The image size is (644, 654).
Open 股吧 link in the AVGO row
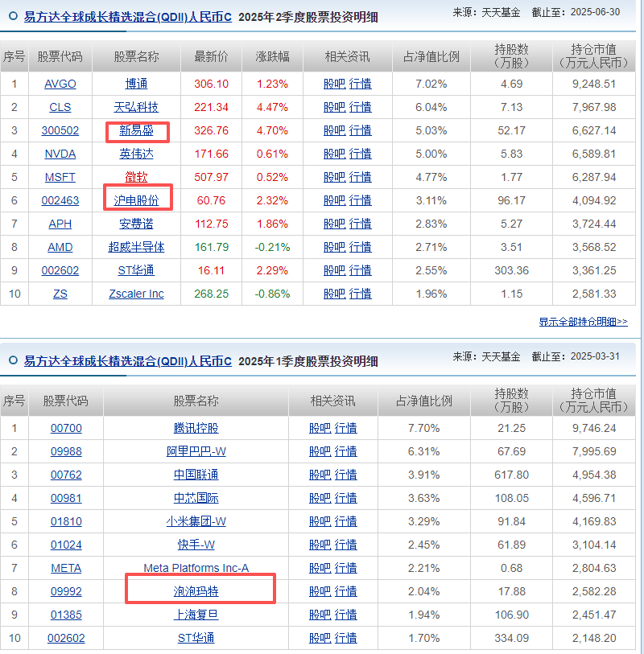[x=335, y=84]
